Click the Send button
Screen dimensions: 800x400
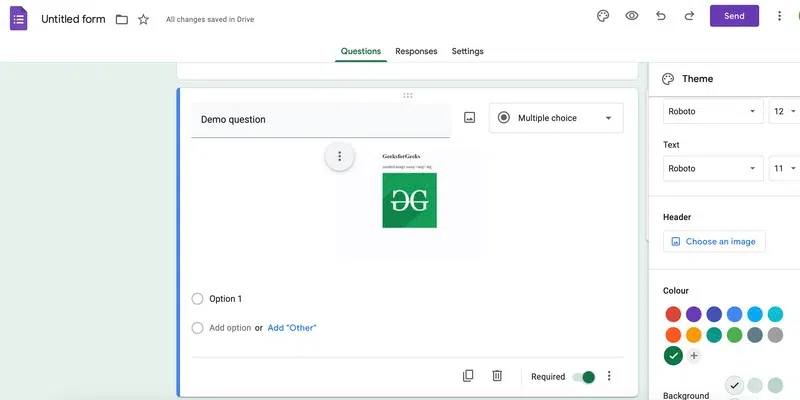point(734,16)
